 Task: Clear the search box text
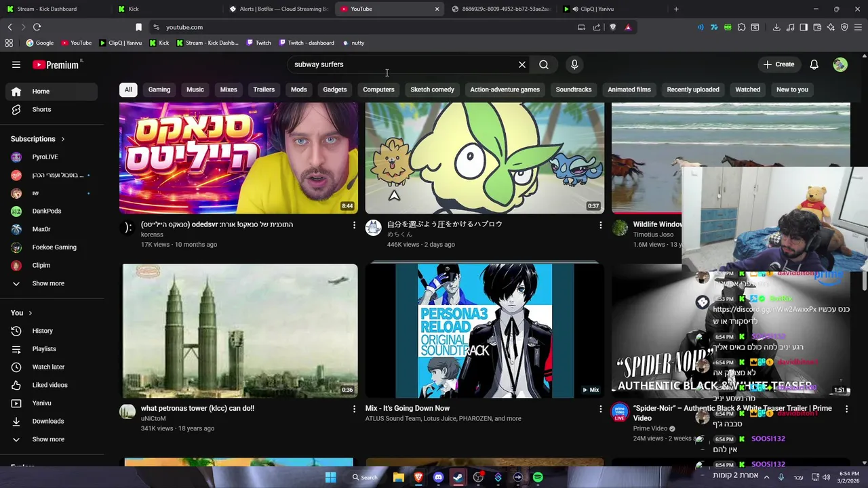[x=522, y=64]
